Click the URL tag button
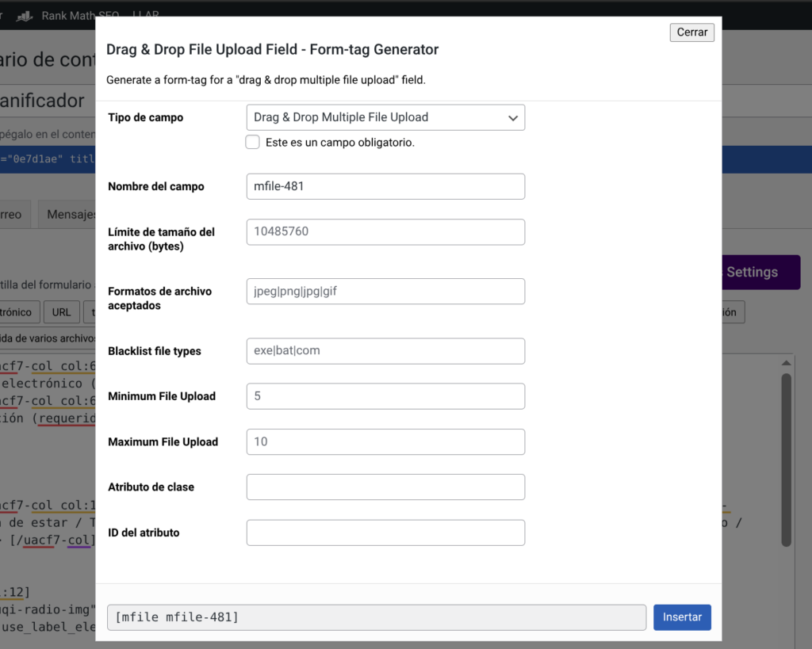Viewport: 812px width, 649px height. [61, 312]
